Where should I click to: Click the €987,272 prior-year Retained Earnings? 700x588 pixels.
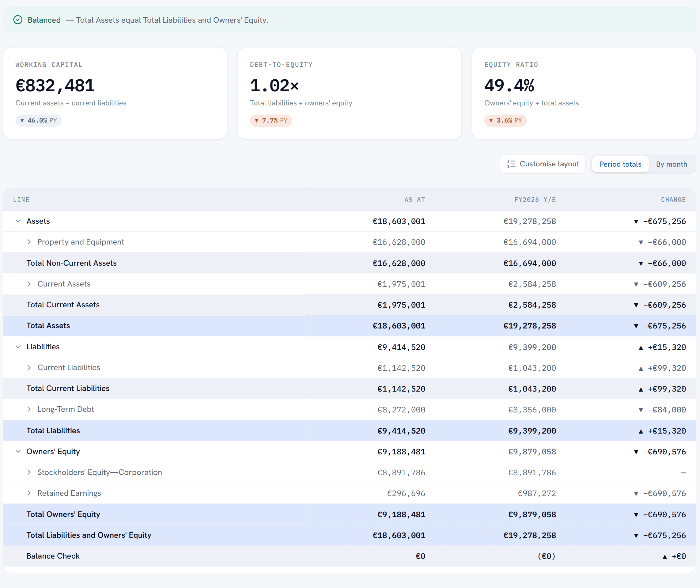coord(537,493)
